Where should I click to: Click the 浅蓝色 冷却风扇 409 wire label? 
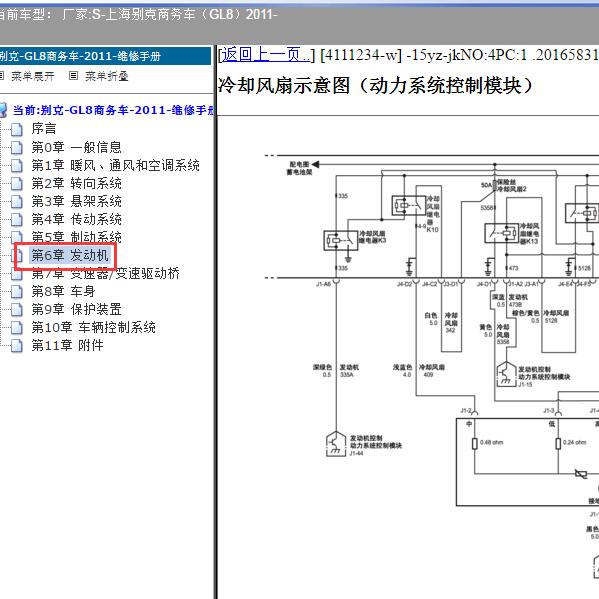tap(419, 371)
